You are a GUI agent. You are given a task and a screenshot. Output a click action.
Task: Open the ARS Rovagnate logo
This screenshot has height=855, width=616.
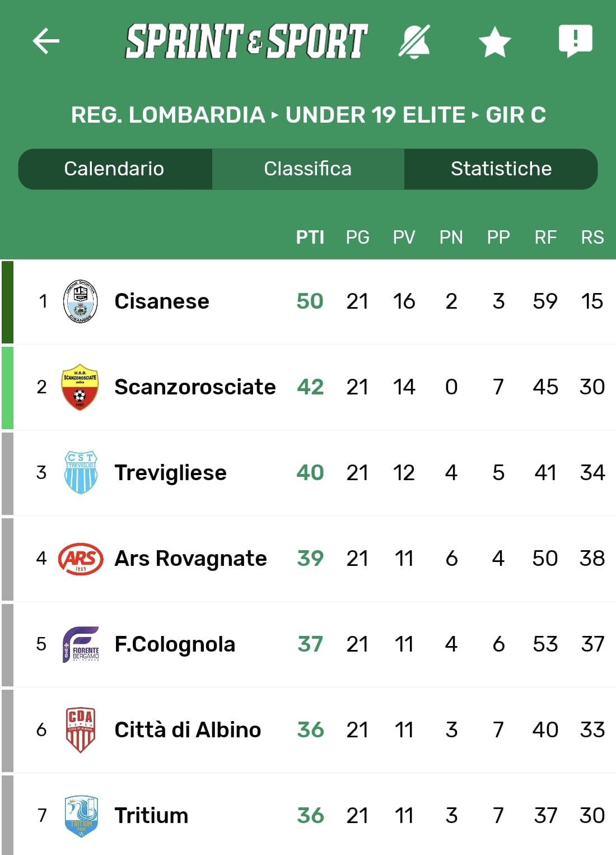pyautogui.click(x=81, y=559)
